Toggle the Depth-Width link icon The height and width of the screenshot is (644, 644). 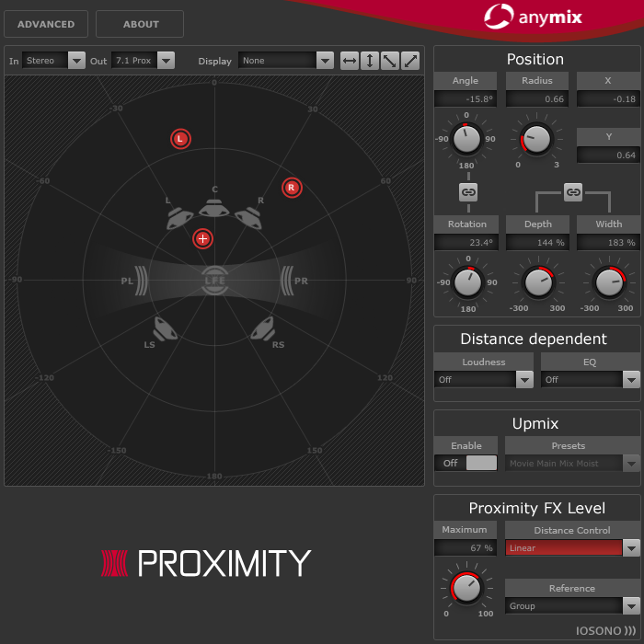coord(573,192)
